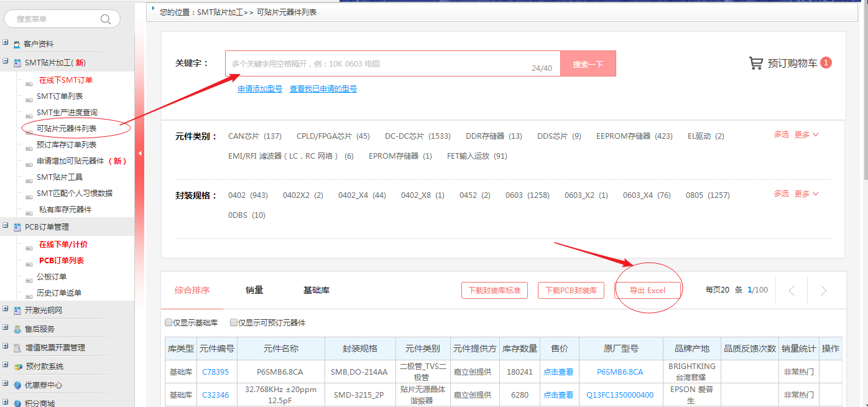
Task: Enable the 仅显示基础库 checkbox
Action: pos(169,323)
